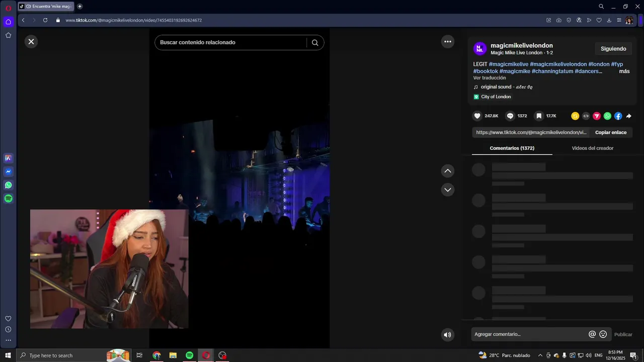Open sidebar three-dot more menu

click(8, 340)
